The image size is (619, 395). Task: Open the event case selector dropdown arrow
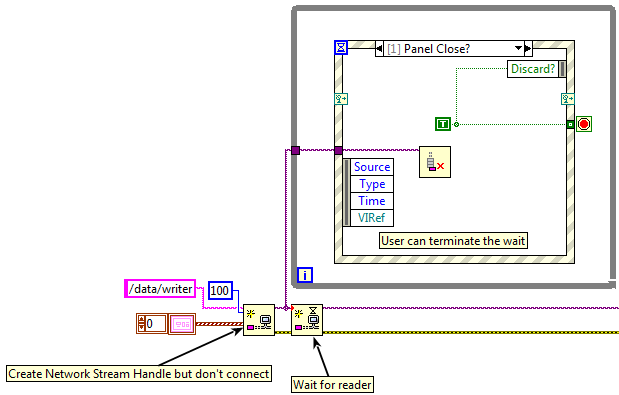pyautogui.click(x=518, y=49)
